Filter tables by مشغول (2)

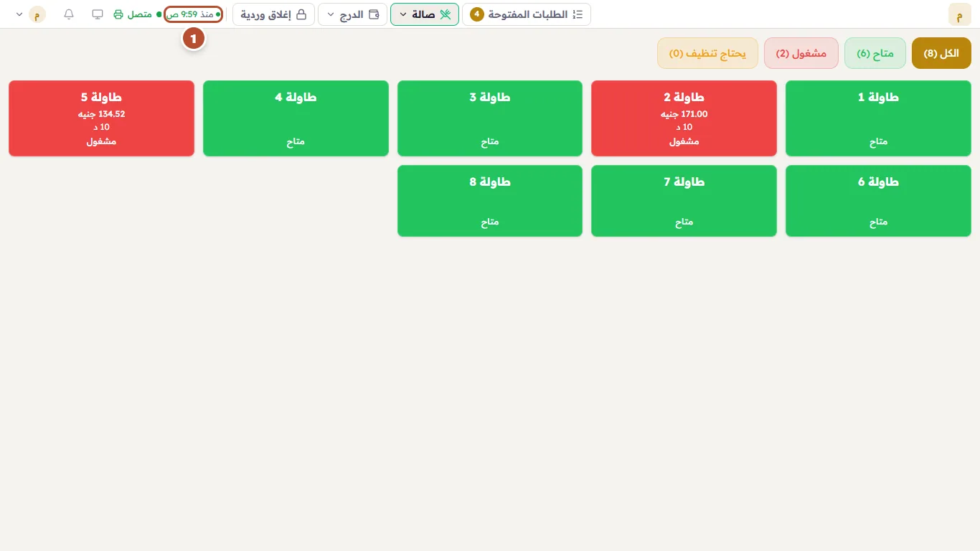[x=801, y=54]
